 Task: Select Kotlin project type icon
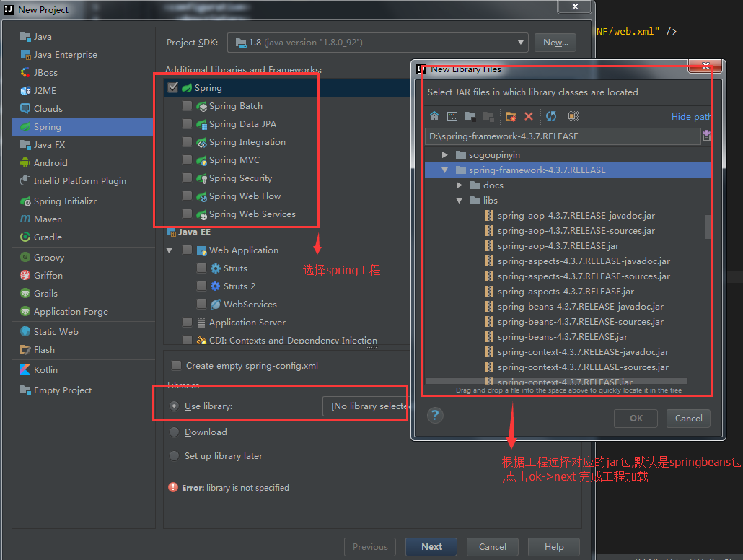coord(25,369)
